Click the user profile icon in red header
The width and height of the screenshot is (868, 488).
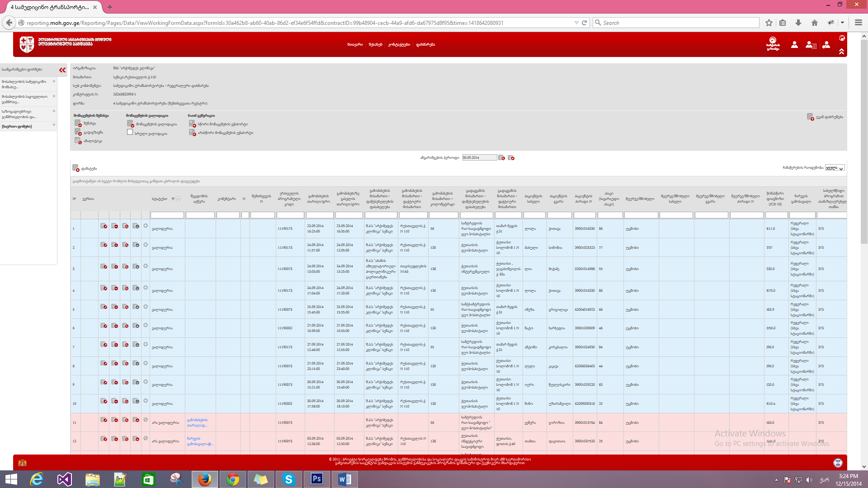(794, 45)
